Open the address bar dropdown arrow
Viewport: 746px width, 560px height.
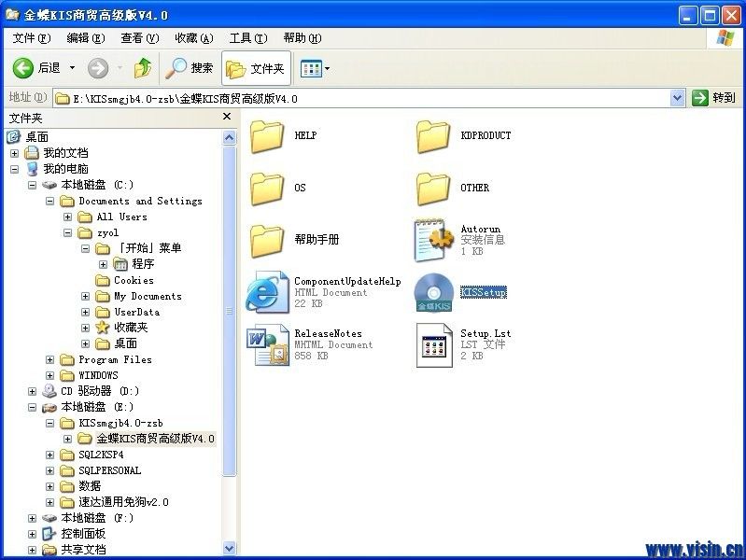[x=678, y=98]
